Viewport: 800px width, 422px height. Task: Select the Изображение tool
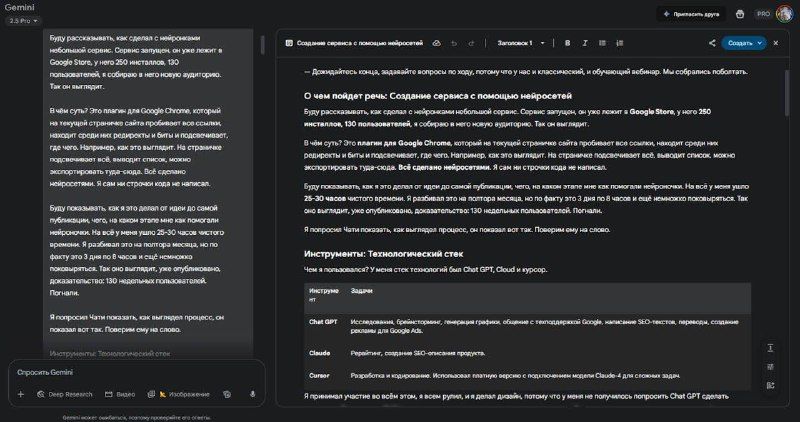click(x=179, y=394)
